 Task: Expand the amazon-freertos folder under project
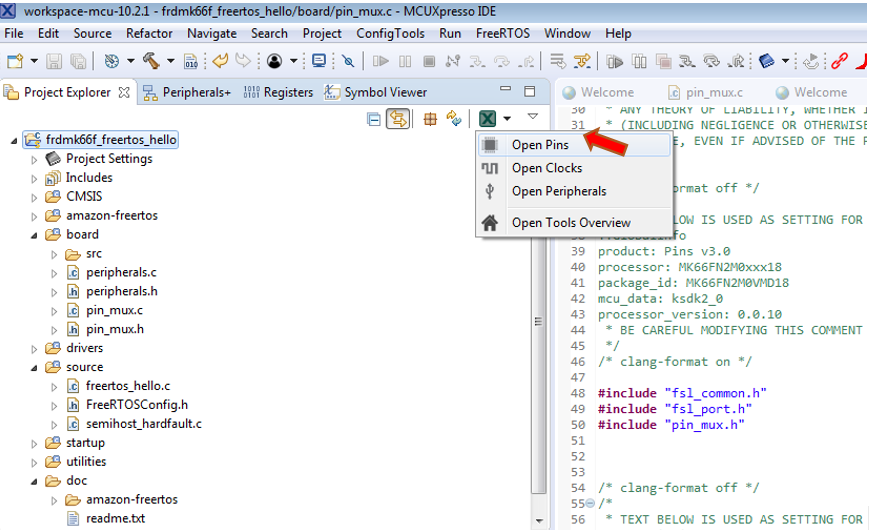coord(34,216)
